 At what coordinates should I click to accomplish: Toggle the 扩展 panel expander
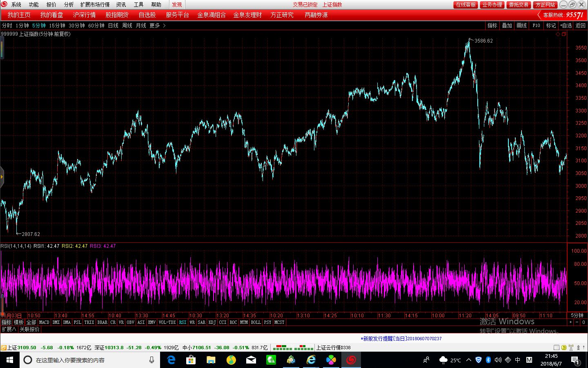click(9, 329)
